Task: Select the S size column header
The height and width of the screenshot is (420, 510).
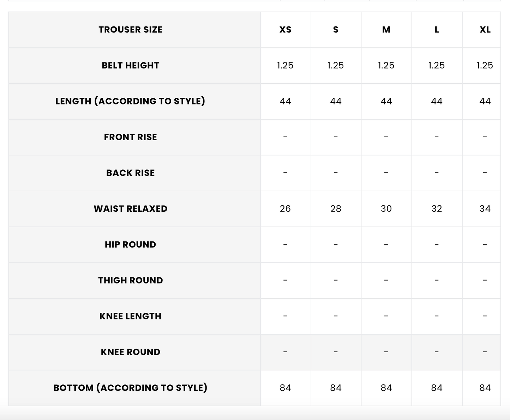Action: point(336,30)
